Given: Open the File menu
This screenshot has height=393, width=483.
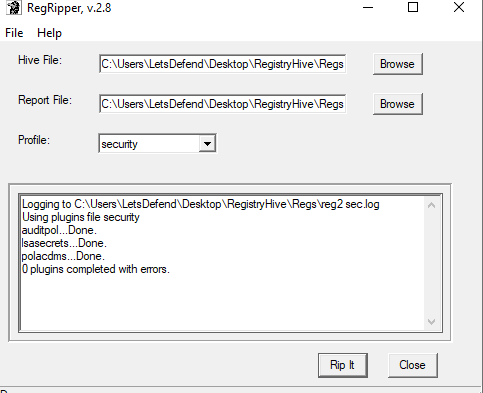Looking at the screenshot, I should [14, 33].
